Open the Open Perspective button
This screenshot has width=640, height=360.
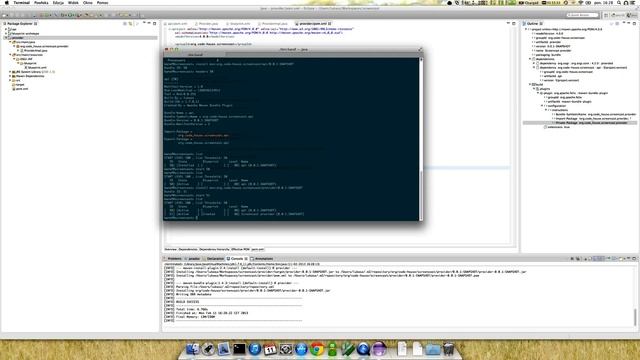coord(607,15)
